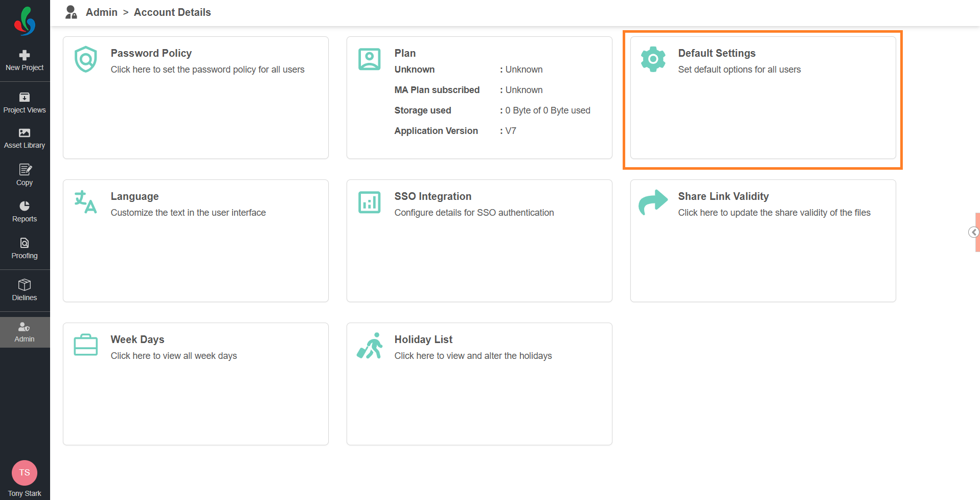Viewport: 980px width, 500px height.
Task: Click the Language translate icon
Action: click(x=86, y=202)
